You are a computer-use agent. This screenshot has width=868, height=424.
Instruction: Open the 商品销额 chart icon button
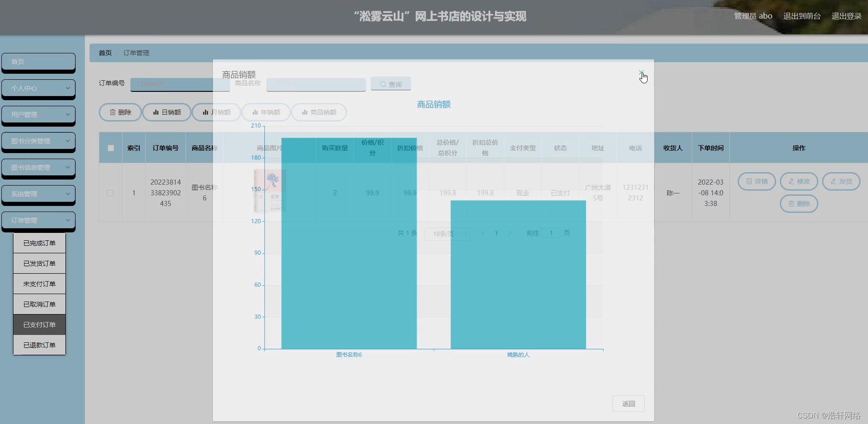pyautogui.click(x=304, y=112)
